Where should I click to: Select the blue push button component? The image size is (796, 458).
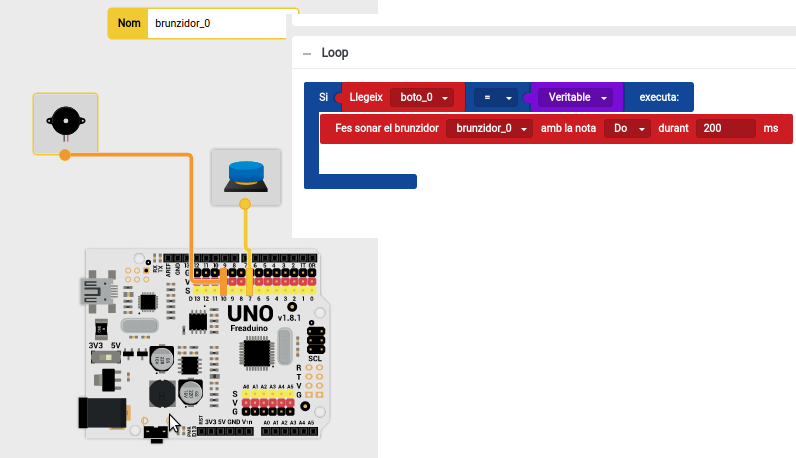tap(245, 174)
